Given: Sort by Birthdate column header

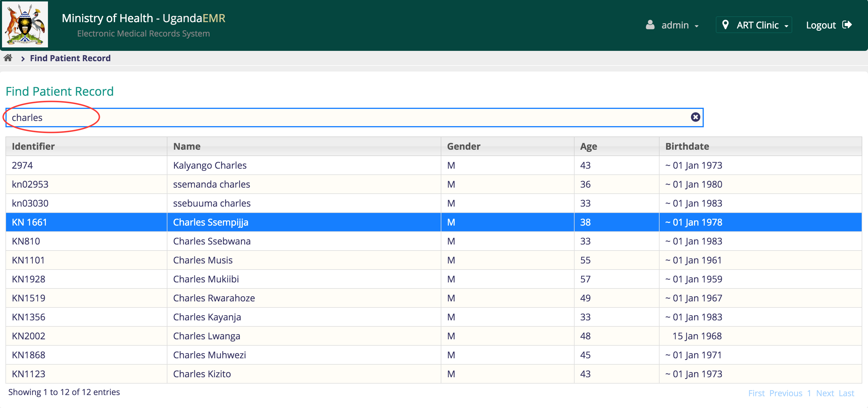Looking at the screenshot, I should tap(687, 146).
